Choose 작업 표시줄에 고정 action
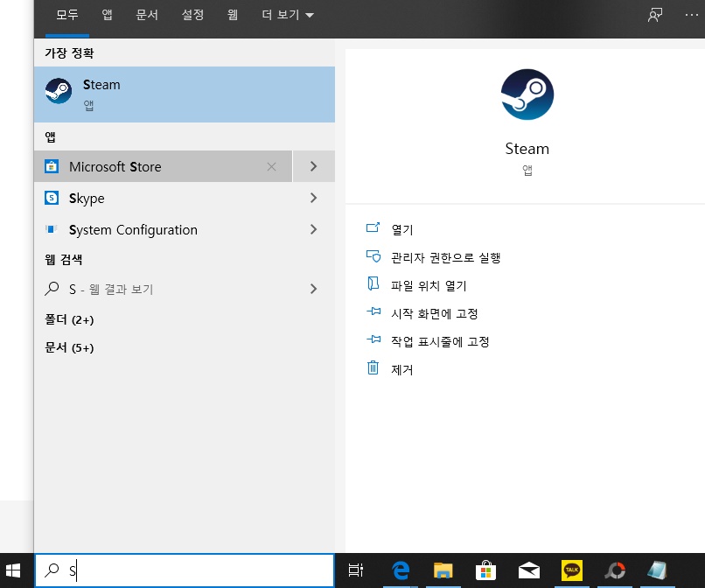705x588 pixels. coord(440,341)
